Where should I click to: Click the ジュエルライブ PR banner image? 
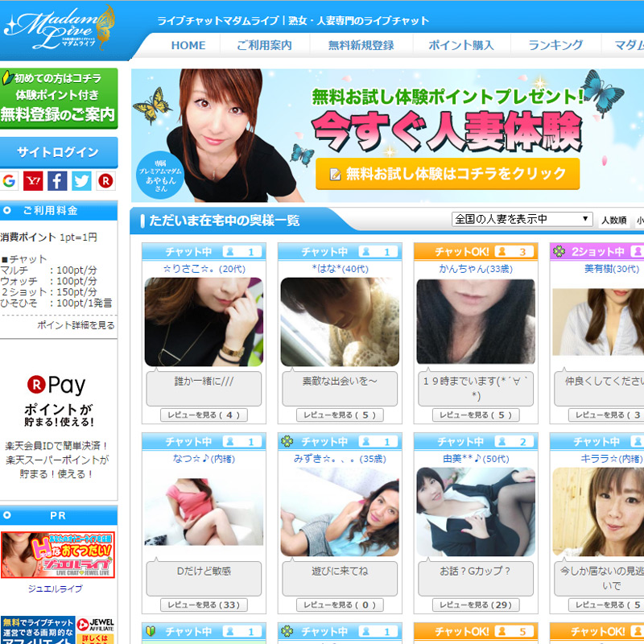pos(58,555)
